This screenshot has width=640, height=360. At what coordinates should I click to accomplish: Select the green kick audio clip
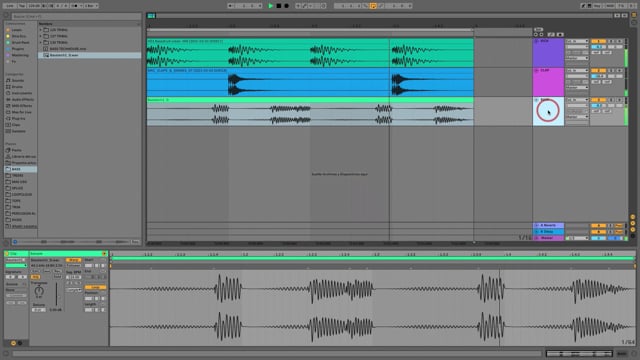click(x=310, y=53)
